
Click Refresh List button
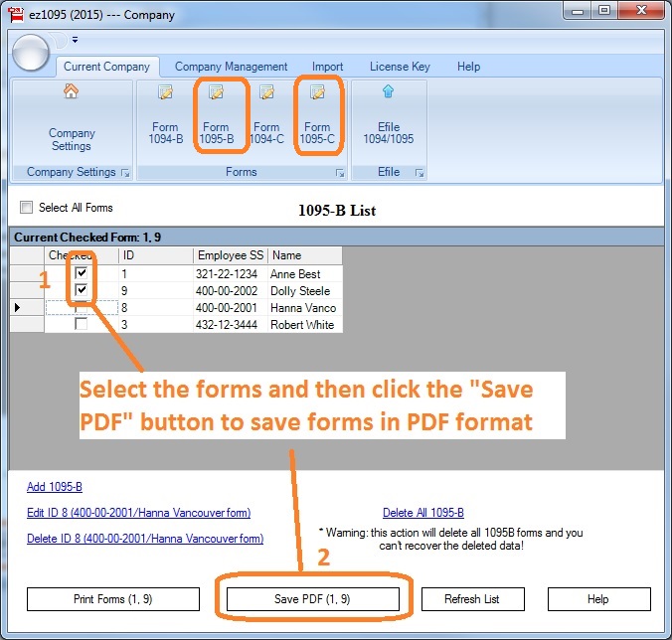pos(473,599)
